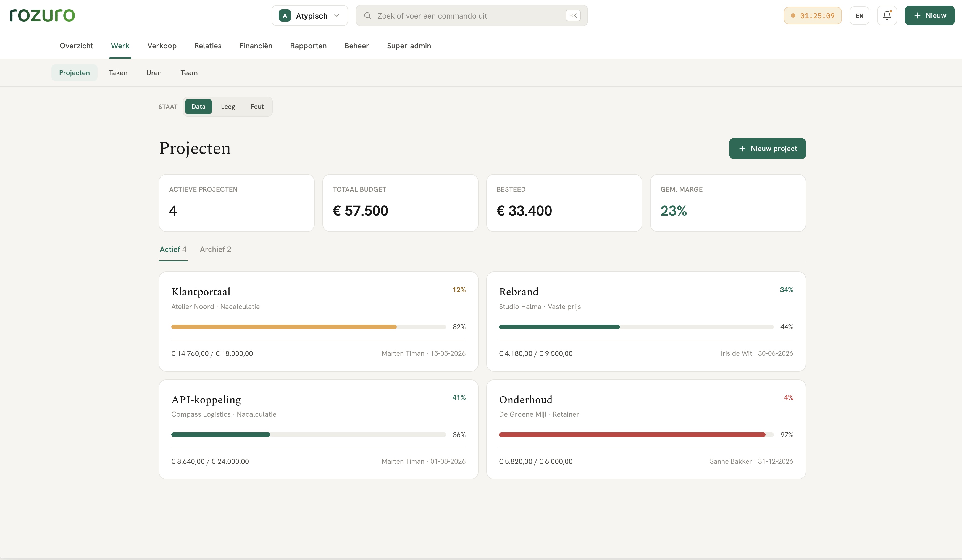Image resolution: width=962 pixels, height=560 pixels.
Task: Switch language with EN button
Action: pos(859,16)
